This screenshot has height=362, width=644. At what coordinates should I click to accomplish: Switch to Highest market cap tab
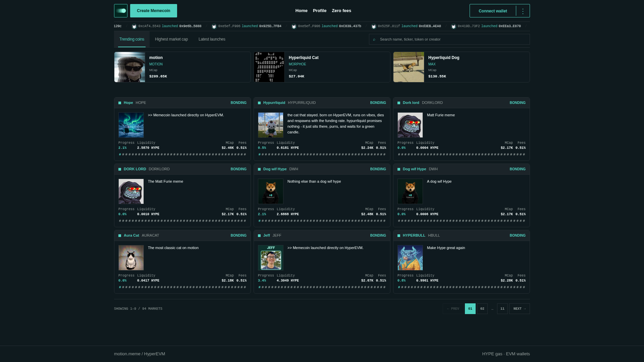[x=171, y=39]
